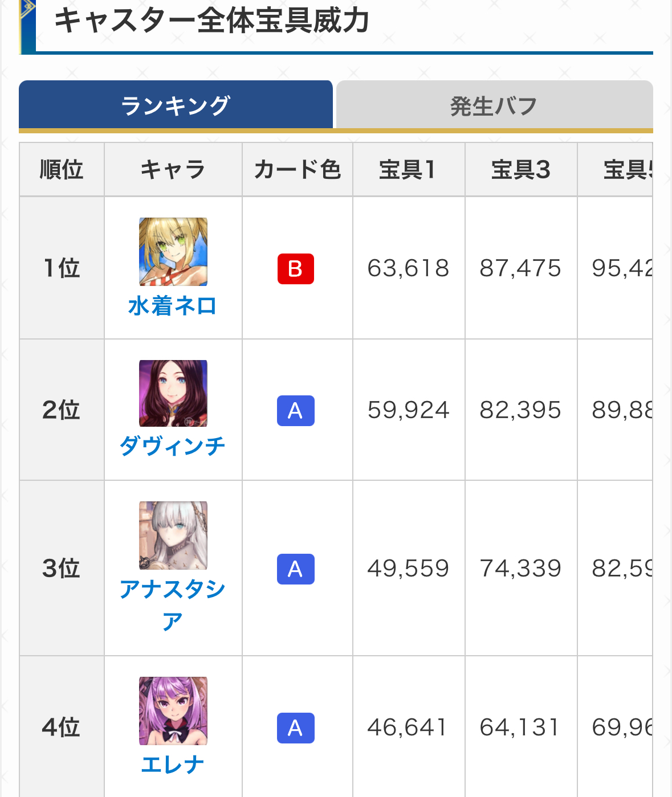Click the アナスタシア character portrait
Viewport: 672px width, 797px height.
pos(173,536)
